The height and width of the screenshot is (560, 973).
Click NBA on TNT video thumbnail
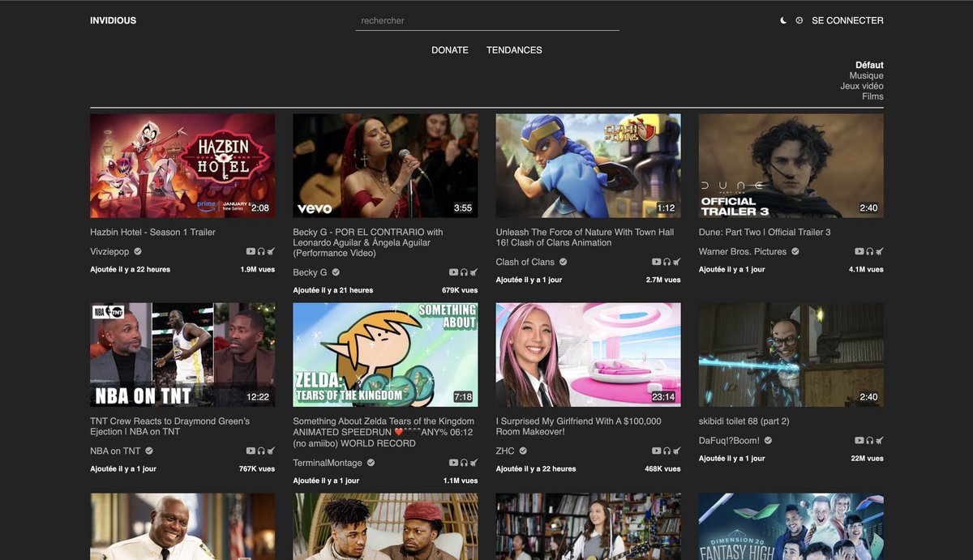[x=182, y=355]
